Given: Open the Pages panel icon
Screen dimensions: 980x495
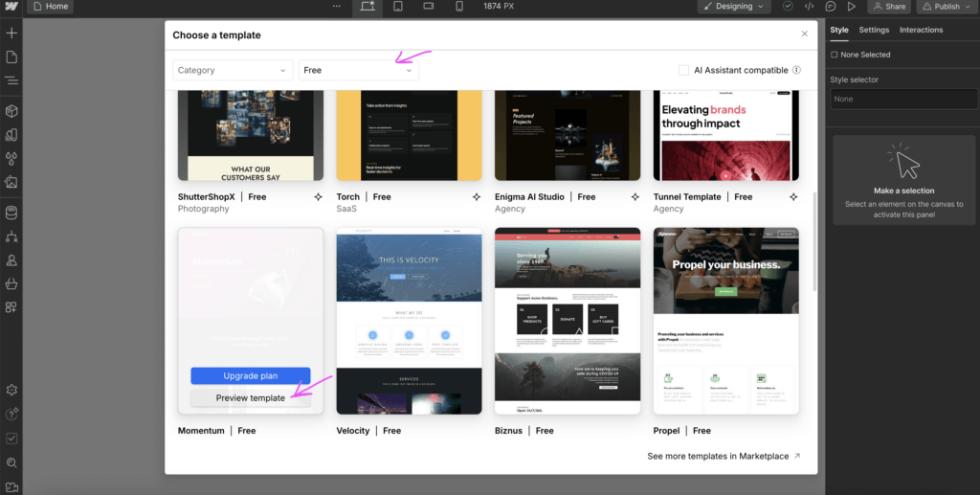Looking at the screenshot, I should pos(11,57).
